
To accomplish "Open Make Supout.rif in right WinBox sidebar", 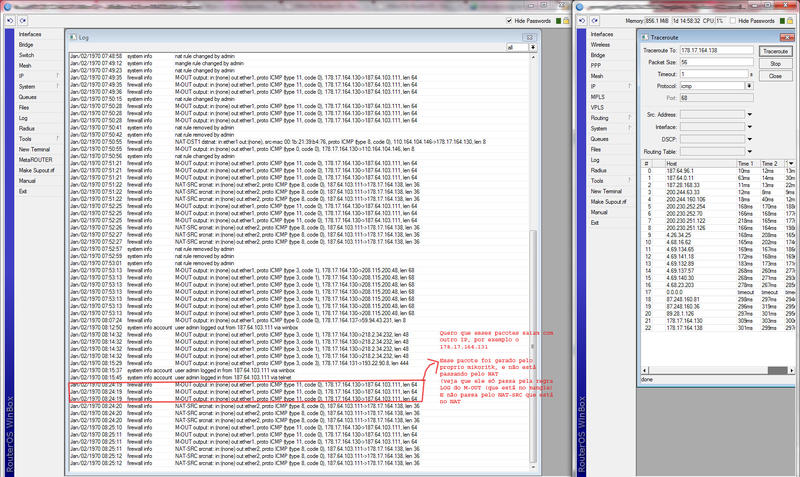I will 609,202.
